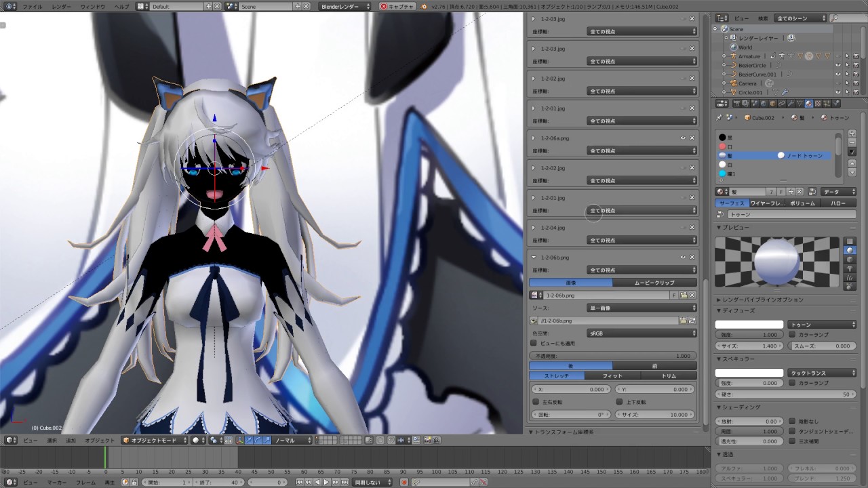The image size is (868, 488).
Task: Add a new material slot with plus
Action: point(852,134)
